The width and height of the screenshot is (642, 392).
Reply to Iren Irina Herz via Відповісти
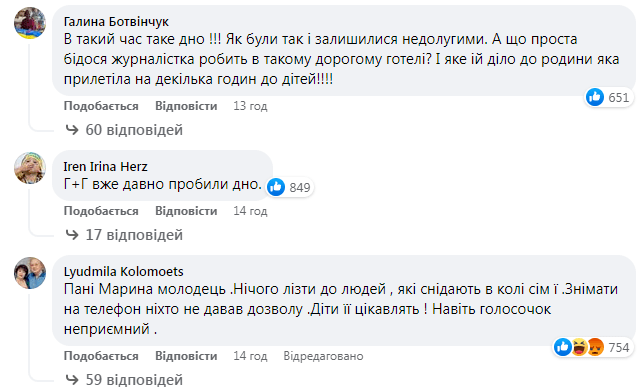tap(186, 211)
